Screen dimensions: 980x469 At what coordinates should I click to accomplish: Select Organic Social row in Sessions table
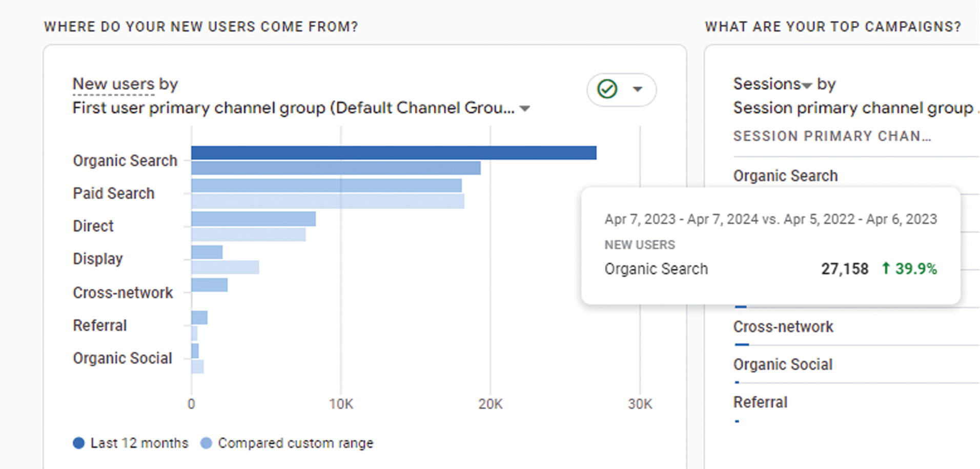click(x=856, y=365)
